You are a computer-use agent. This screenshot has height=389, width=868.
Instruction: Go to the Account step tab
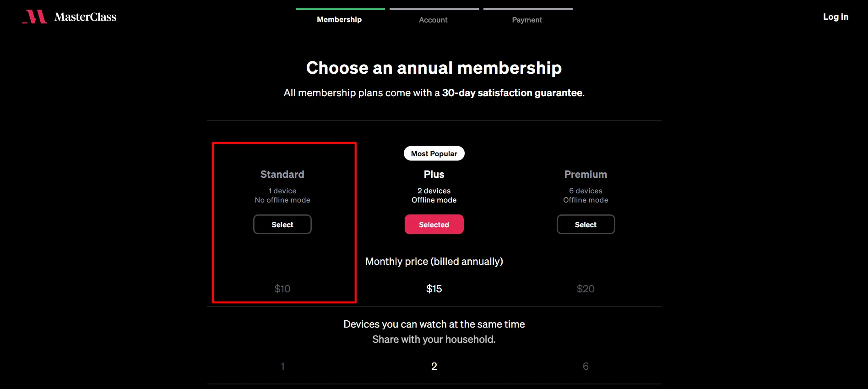[x=433, y=20]
